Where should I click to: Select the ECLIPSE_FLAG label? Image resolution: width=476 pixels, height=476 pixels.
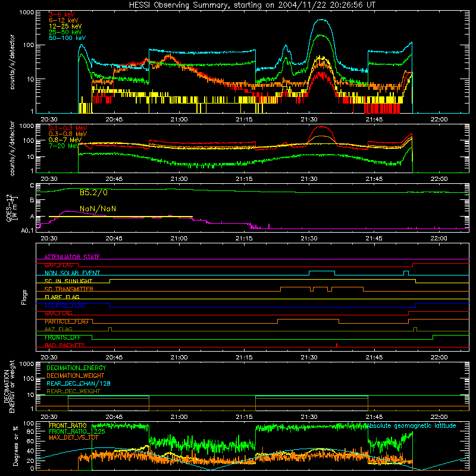[65, 305]
